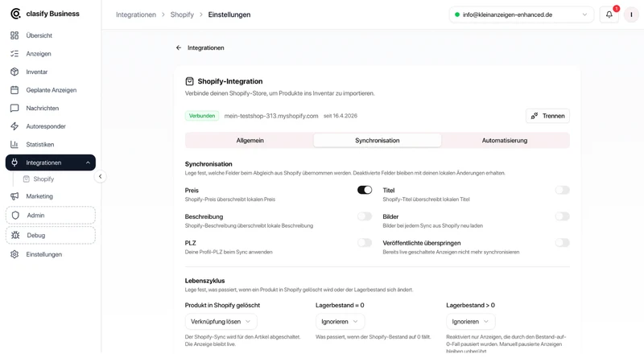Click the Verbunden status badge
This screenshot has height=362, width=644.
tap(202, 116)
